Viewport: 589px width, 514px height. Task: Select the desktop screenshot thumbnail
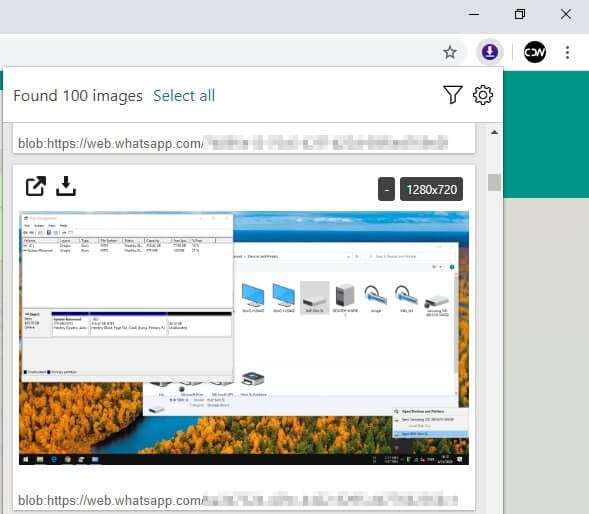pyautogui.click(x=244, y=338)
